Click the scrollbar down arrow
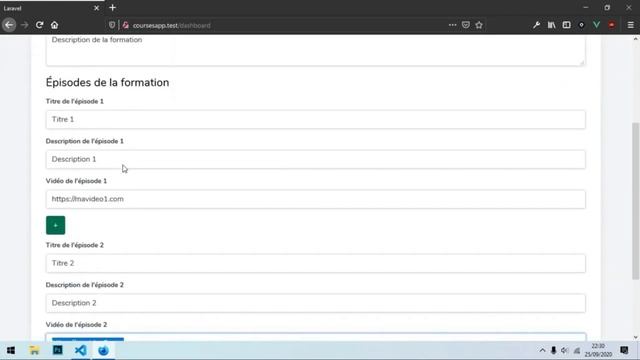The width and height of the screenshot is (640, 360). coord(636,337)
